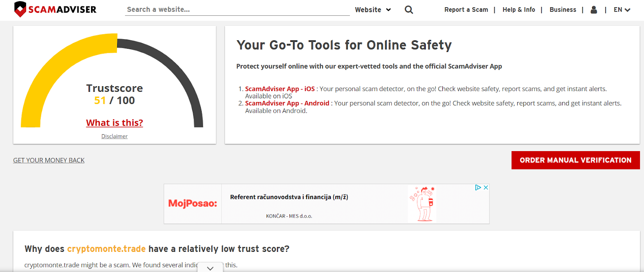Image resolution: width=644 pixels, height=272 pixels.
Task: Open the Help & Info menu
Action: click(x=519, y=10)
